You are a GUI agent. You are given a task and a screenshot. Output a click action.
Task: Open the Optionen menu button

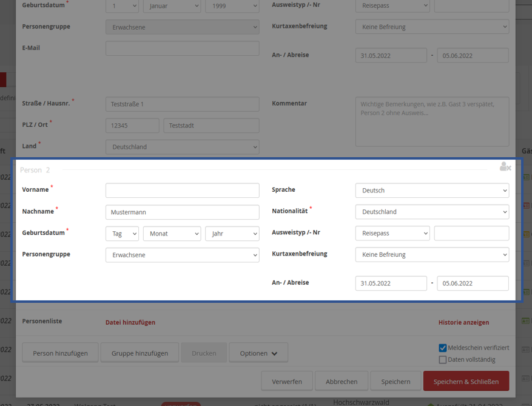[x=258, y=353]
